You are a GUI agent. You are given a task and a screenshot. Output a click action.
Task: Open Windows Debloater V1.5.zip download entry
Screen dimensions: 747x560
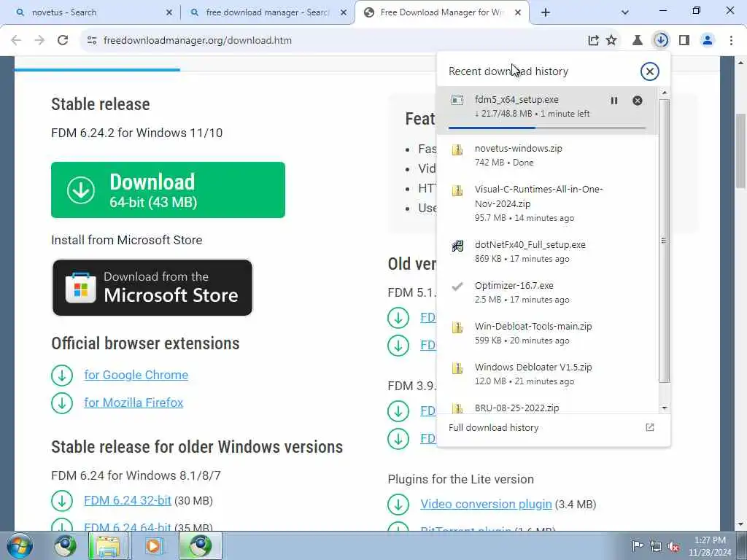pos(547,374)
